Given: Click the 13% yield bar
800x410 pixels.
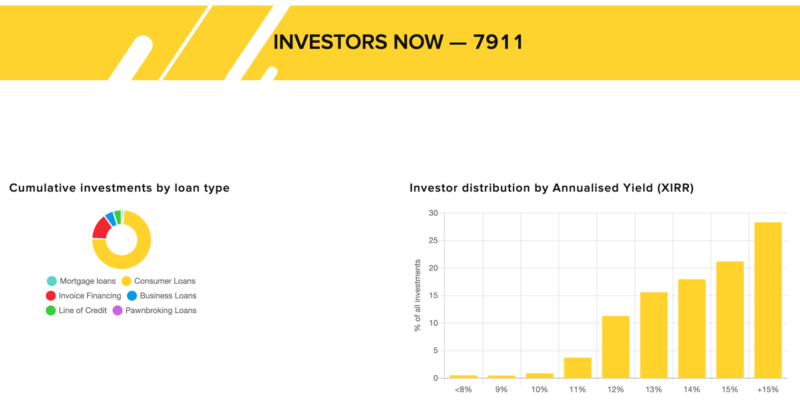Looking at the screenshot, I should click(x=654, y=335).
